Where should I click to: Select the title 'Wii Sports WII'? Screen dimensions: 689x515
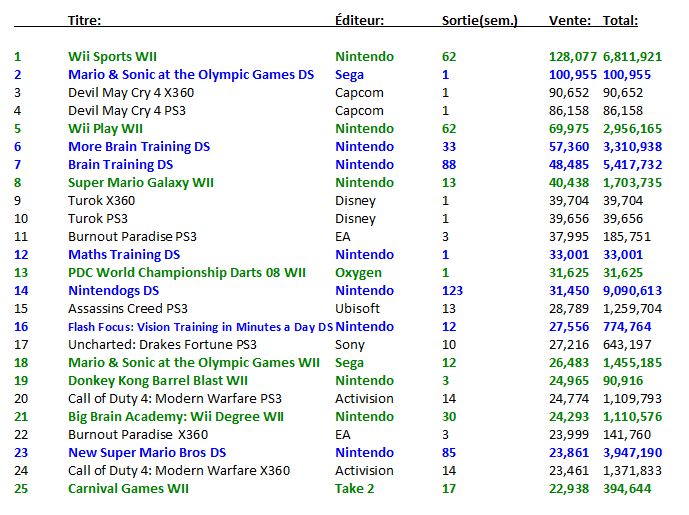[112, 57]
